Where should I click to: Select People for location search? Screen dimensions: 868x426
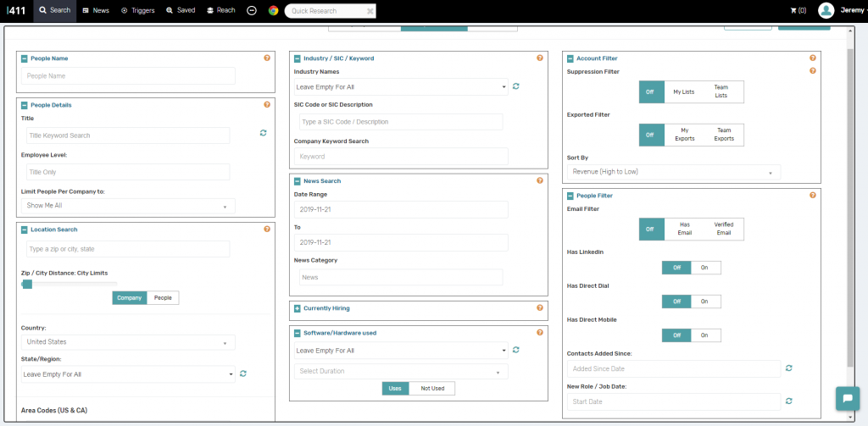click(x=163, y=298)
